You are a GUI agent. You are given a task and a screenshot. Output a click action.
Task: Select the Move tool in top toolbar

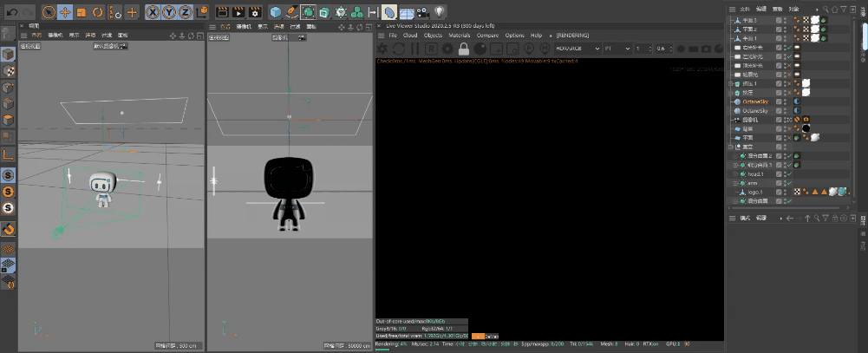tap(65, 11)
